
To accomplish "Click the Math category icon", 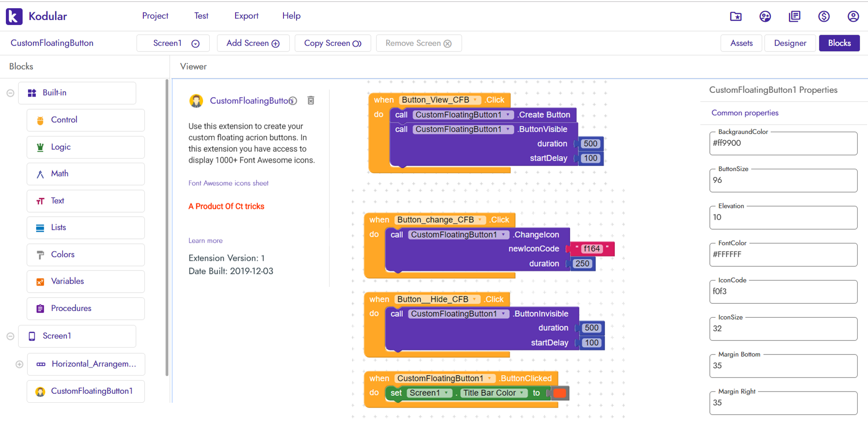I will click(40, 174).
